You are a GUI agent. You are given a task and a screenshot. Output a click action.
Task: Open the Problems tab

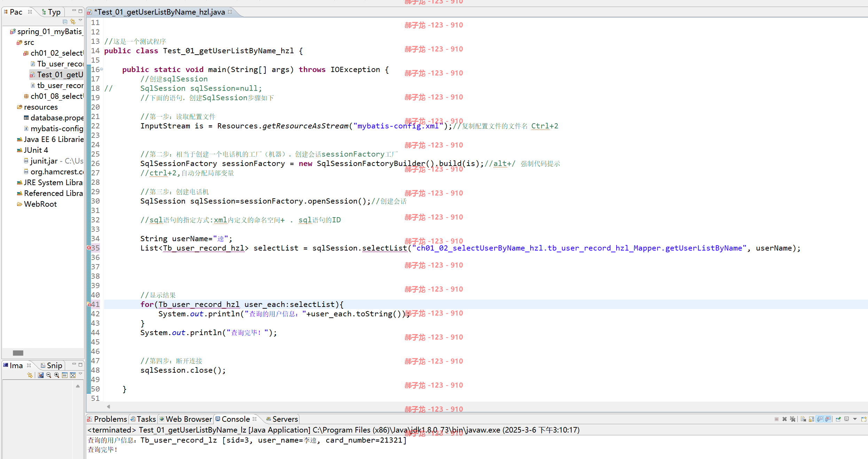107,419
